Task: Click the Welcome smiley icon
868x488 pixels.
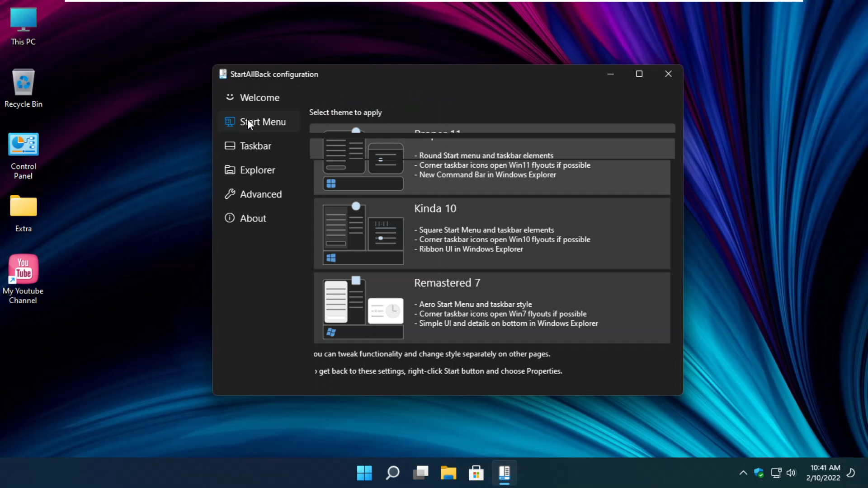Action: [230, 97]
